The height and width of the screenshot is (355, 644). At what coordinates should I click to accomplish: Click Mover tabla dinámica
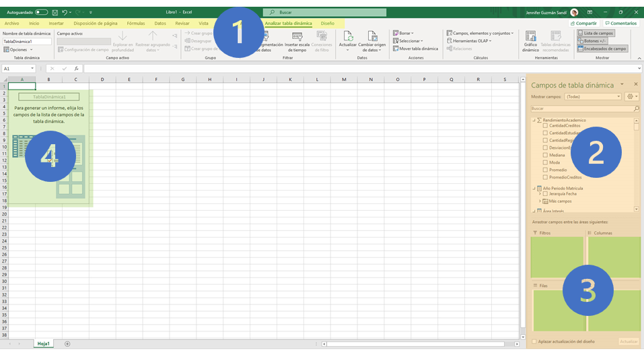coord(415,49)
